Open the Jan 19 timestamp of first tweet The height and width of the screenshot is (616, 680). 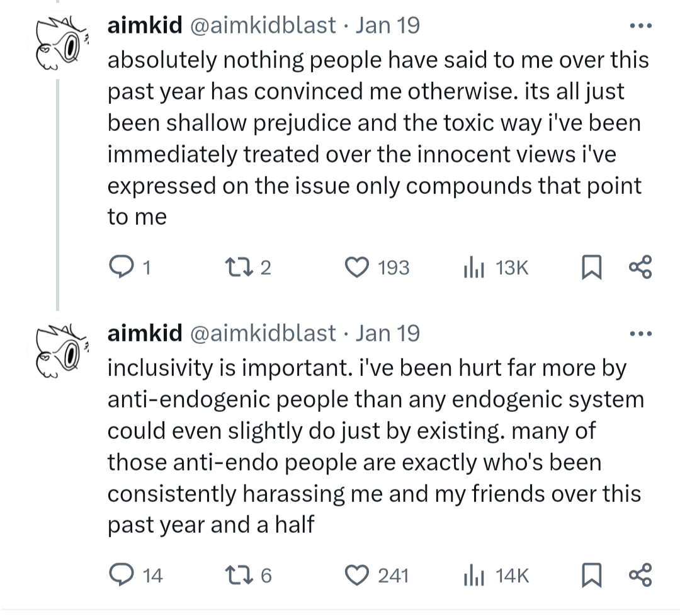(x=388, y=26)
